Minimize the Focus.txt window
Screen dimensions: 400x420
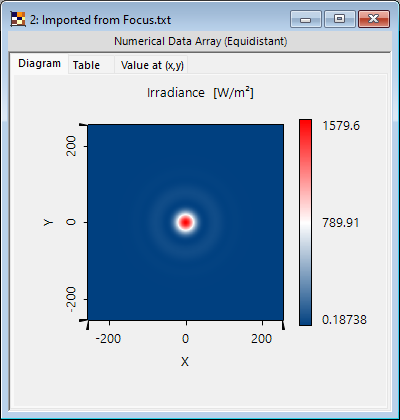click(x=305, y=19)
